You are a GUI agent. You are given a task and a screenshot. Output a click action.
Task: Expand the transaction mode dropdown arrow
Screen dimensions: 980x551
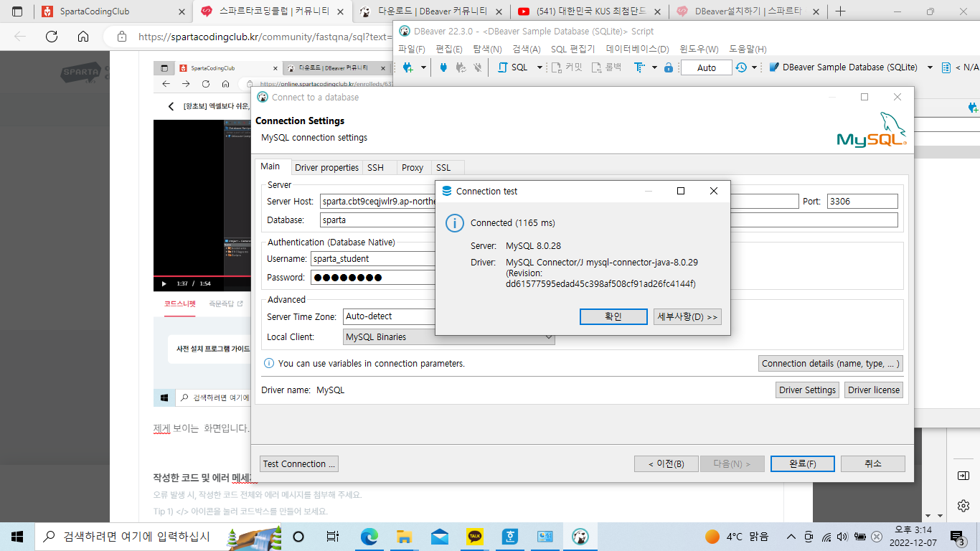(654, 67)
